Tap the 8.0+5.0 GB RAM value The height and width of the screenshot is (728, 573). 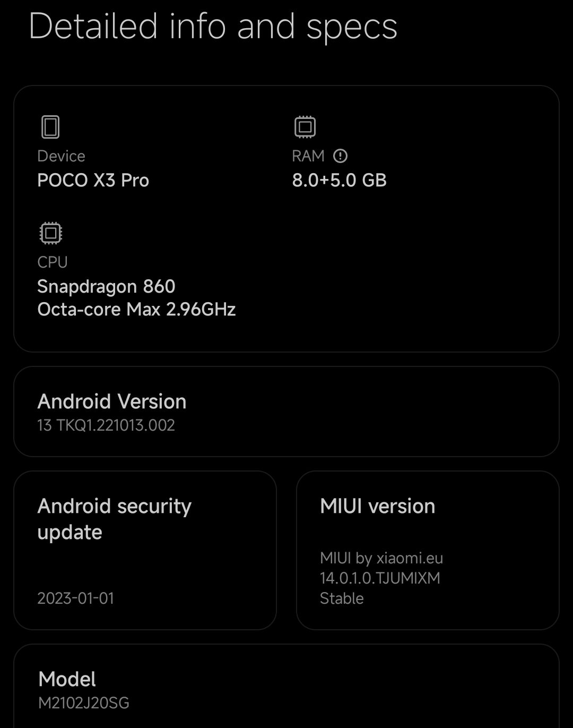340,181
